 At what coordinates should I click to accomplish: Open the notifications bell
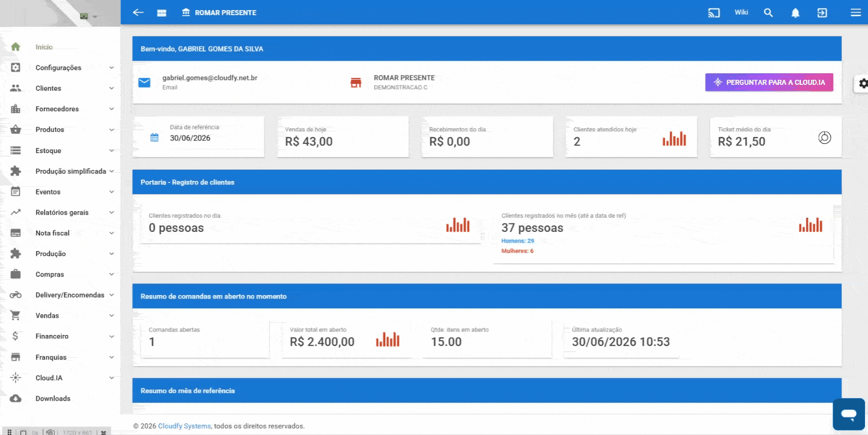[x=795, y=13]
